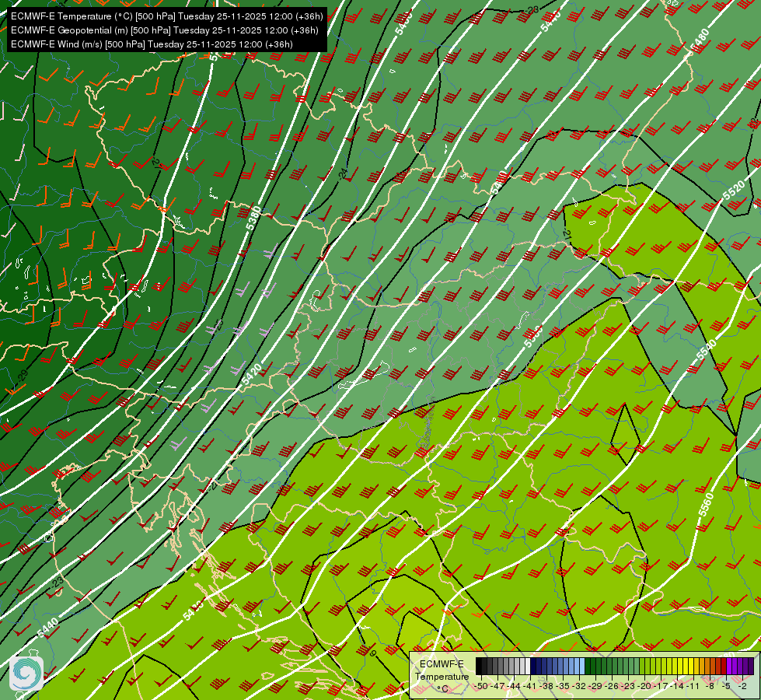Click the -38 legend scale value
761x700 pixels.
click(546, 686)
